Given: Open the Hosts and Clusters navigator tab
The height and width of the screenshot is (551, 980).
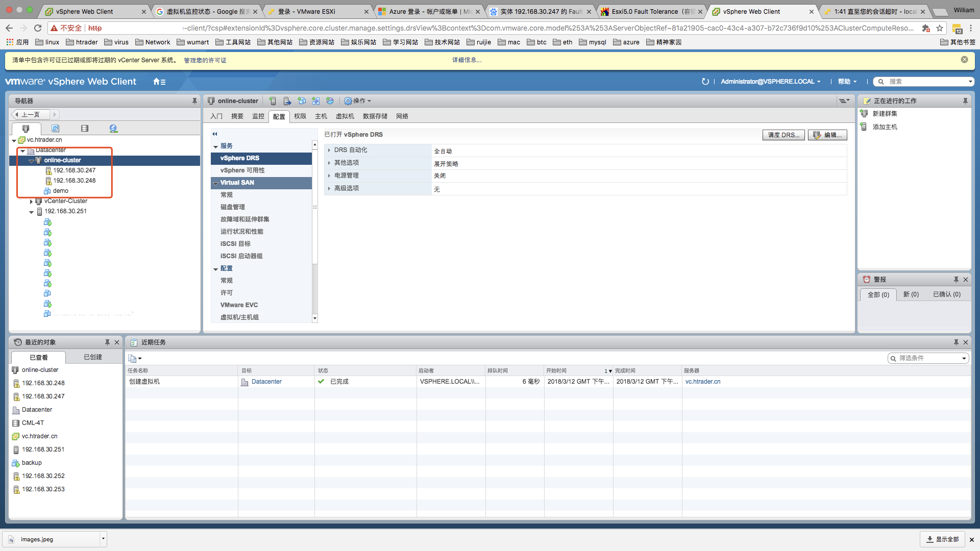Looking at the screenshot, I should (26, 129).
